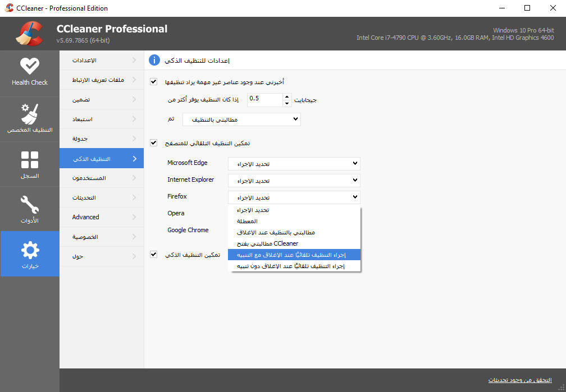
Task: Toggle enable automatic browser cleaning checkbox
Action: click(153, 143)
